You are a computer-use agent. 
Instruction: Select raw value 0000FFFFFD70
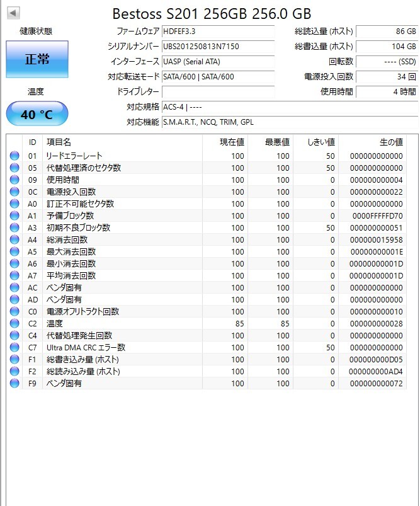click(377, 216)
